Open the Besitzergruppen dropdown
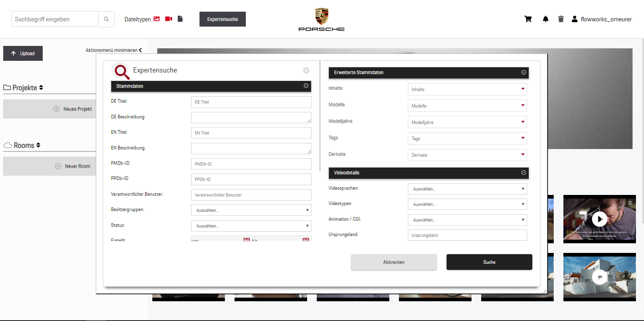This screenshot has height=321, width=644. [251, 210]
